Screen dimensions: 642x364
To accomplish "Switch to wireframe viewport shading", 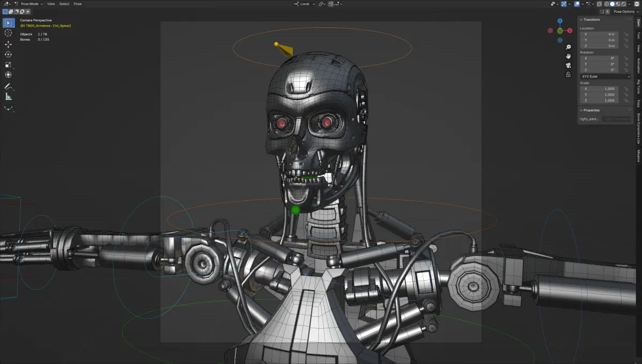I will pyautogui.click(x=606, y=4).
